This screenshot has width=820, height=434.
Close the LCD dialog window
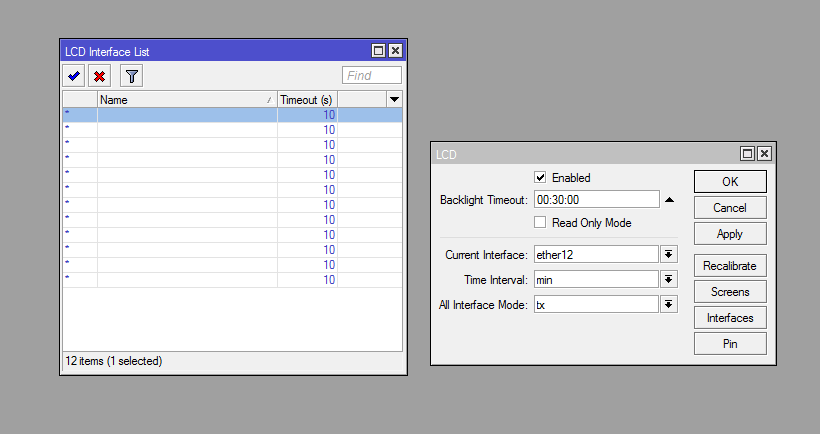coord(765,153)
